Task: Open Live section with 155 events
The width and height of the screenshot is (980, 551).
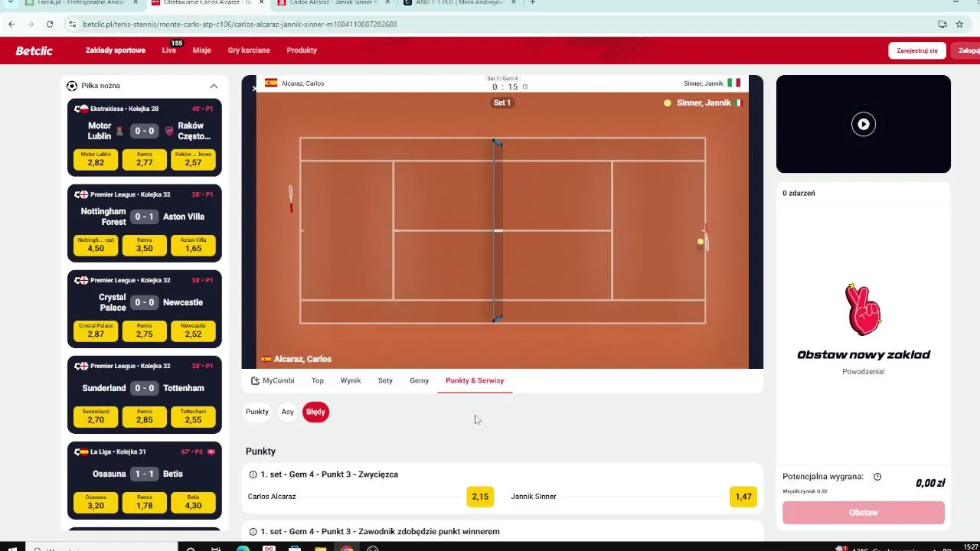Action: point(169,51)
